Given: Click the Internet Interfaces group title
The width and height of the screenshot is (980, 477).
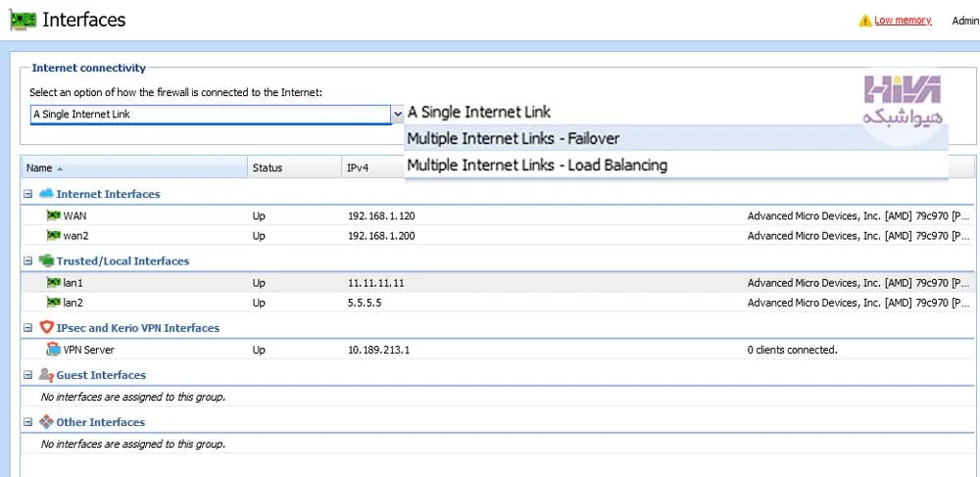Looking at the screenshot, I should click(108, 194).
